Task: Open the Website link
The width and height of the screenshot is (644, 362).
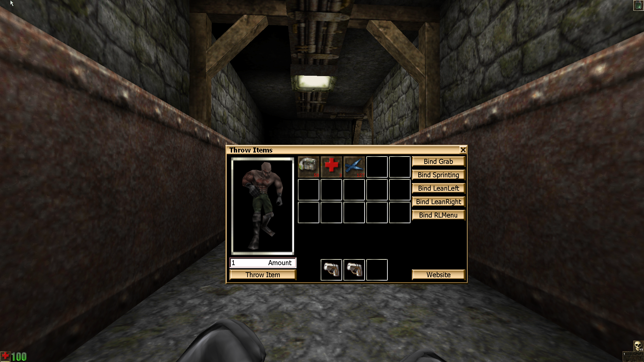Action: tap(438, 275)
